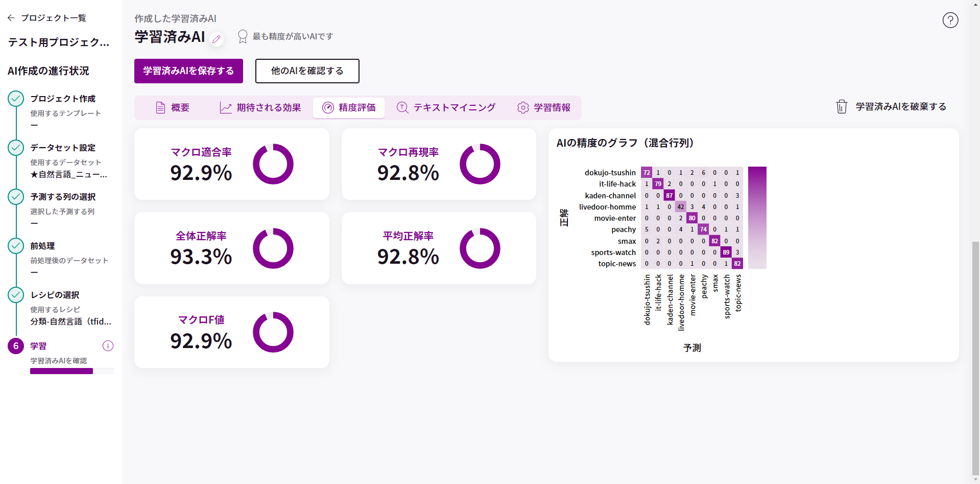Open the 期待される効果 tab
The image size is (980, 484).
pos(260,108)
